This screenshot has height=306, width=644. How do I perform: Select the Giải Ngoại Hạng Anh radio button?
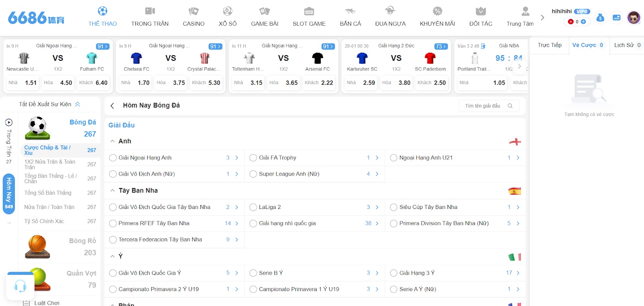tap(113, 158)
